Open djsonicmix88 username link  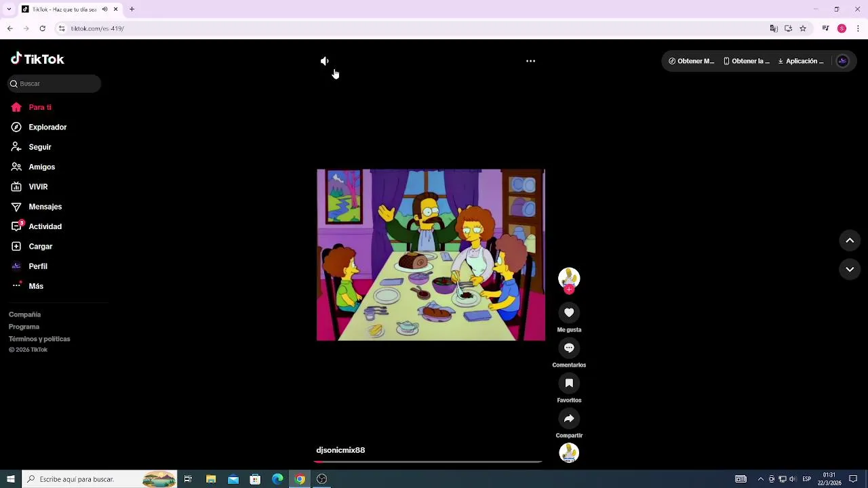[340, 450]
